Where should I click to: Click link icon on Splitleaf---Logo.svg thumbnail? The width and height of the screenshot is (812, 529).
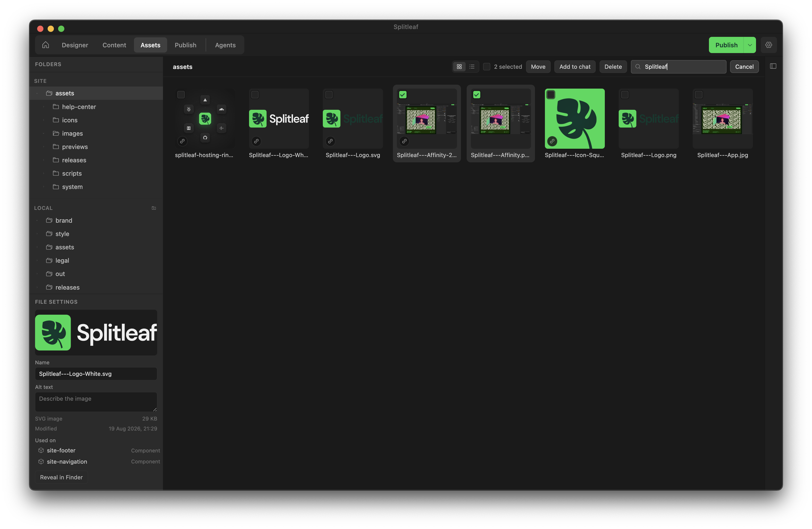click(x=330, y=141)
